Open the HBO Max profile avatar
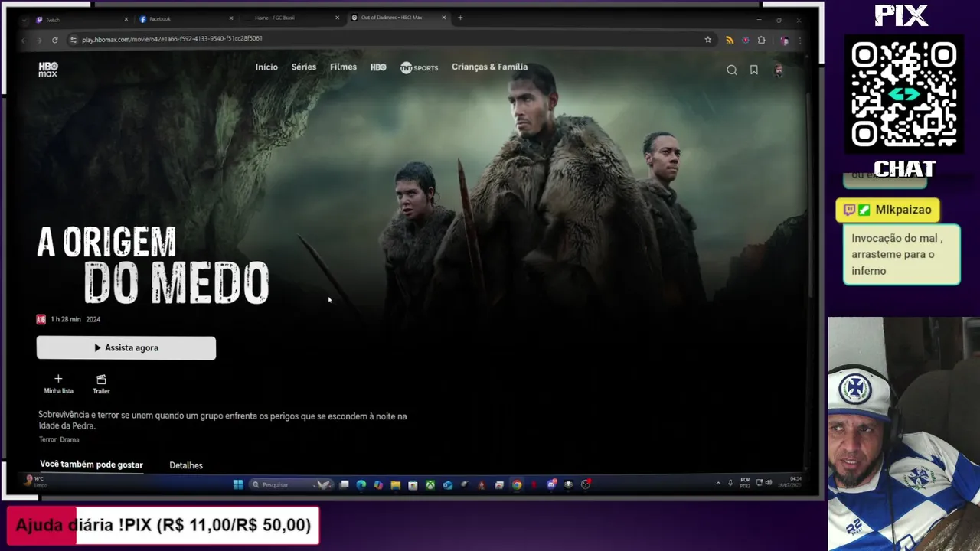Viewport: 980px width, 551px height. coord(779,70)
